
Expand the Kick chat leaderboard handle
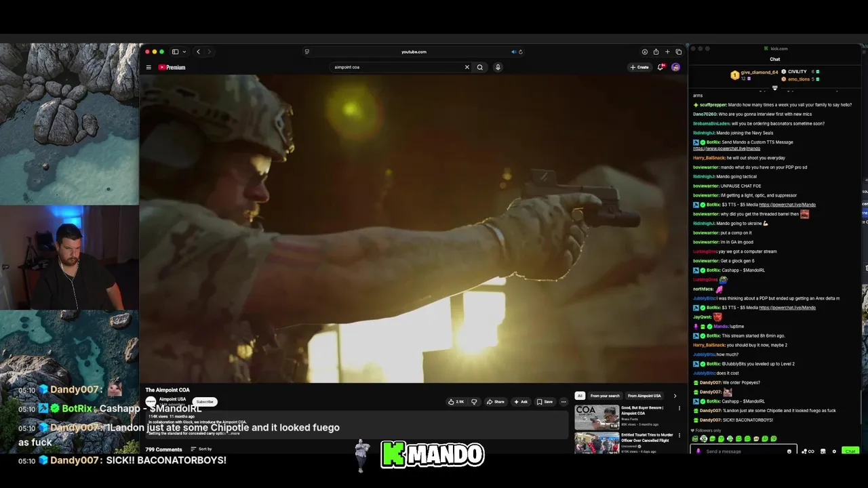pyautogui.click(x=775, y=88)
